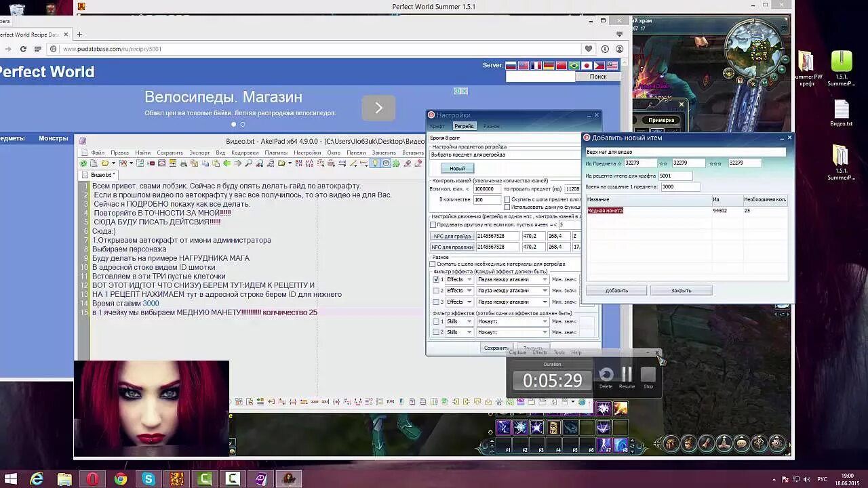The image size is (868, 488).
Task: Open the Effects dropdown in filter row 2
Action: pos(458,291)
